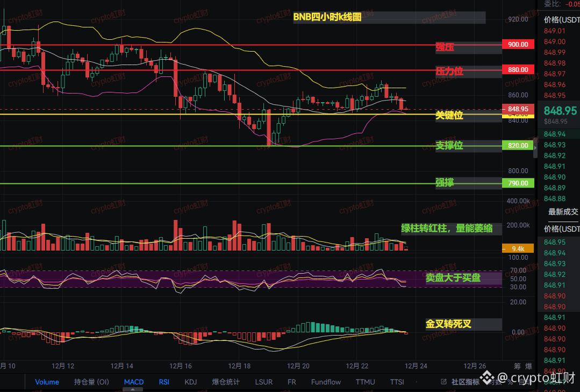Click the 关键位 annotation label
The image size is (580, 392).
[449, 115]
